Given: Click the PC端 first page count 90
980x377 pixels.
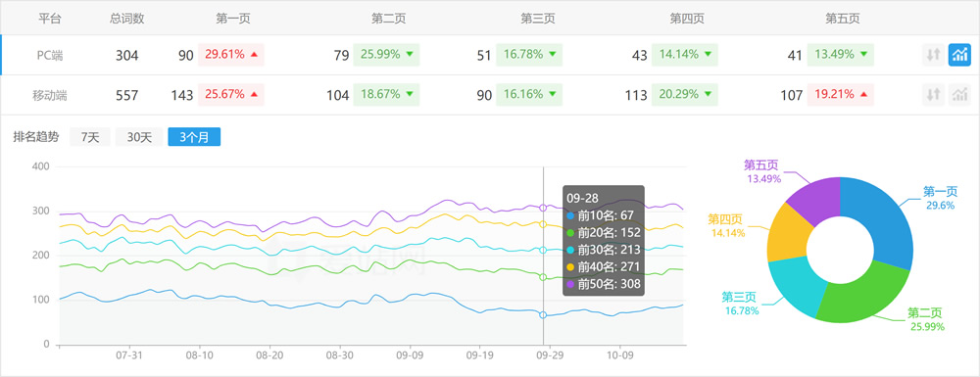Looking at the screenshot, I should click(185, 55).
